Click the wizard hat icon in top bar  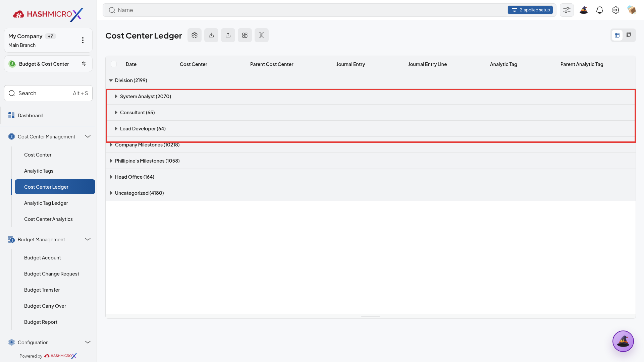(x=584, y=10)
